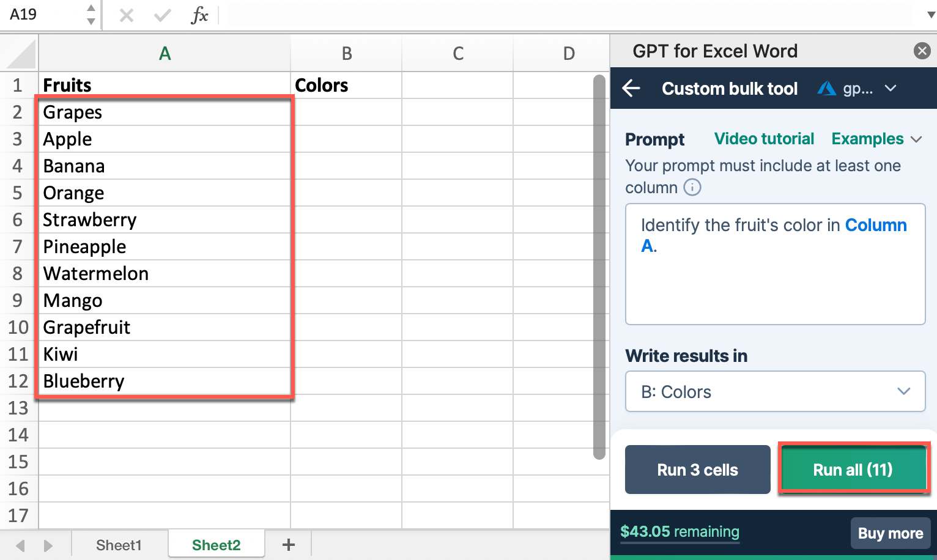The image size is (937, 560).
Task: Select the Sheet2 tab
Action: pyautogui.click(x=216, y=545)
